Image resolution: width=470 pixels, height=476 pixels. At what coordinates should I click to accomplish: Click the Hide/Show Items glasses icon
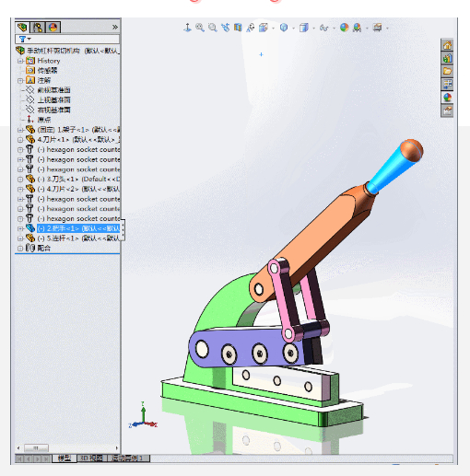click(x=323, y=29)
